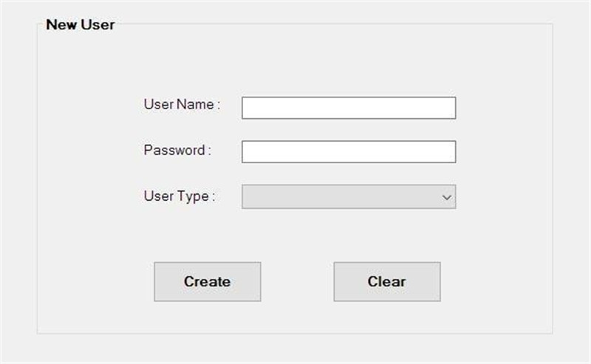Select the "Password :" label
591x364 pixels.
[177, 151]
